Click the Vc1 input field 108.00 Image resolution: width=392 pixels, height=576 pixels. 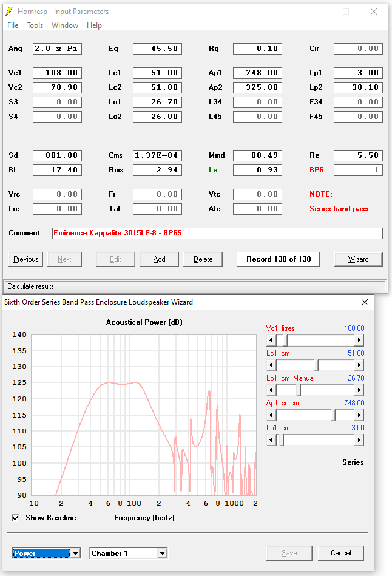57,73
